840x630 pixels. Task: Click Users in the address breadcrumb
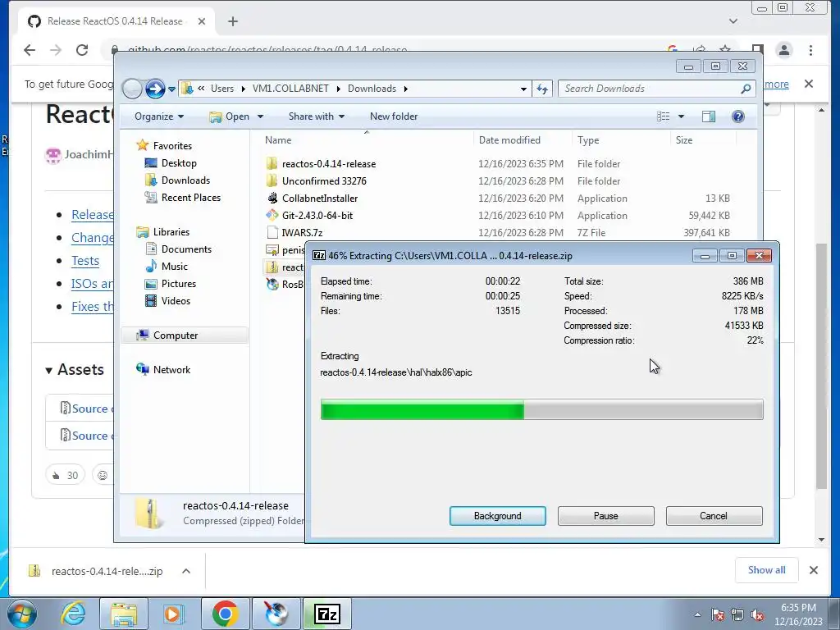pyautogui.click(x=221, y=89)
